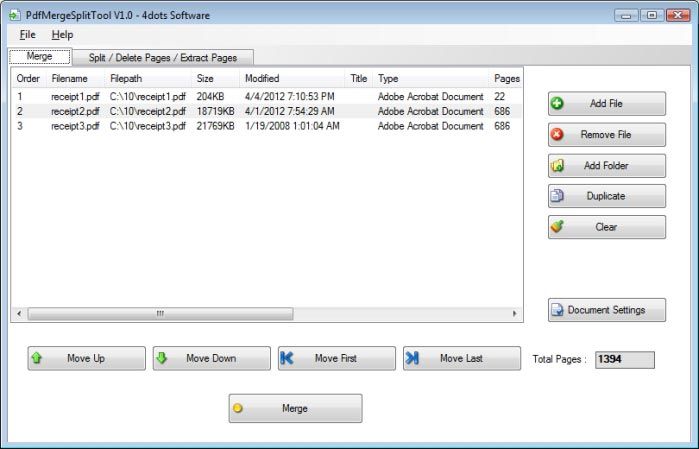Image resolution: width=699 pixels, height=449 pixels.
Task: Click the Title column header
Action: 359,78
